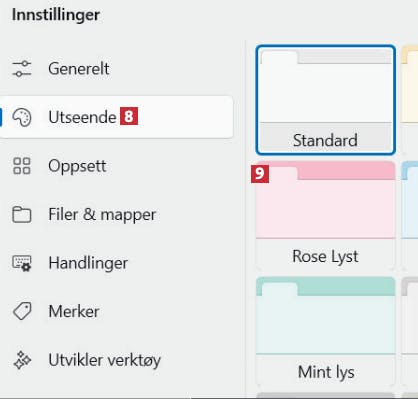Select the Utseende text label
The image size is (418, 399).
click(x=82, y=117)
